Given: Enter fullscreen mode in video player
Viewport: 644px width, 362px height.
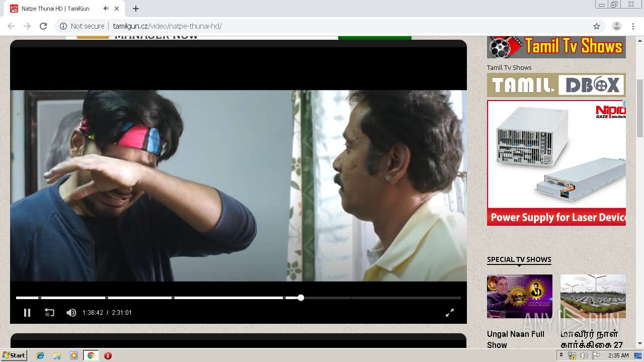Looking at the screenshot, I should point(450,313).
